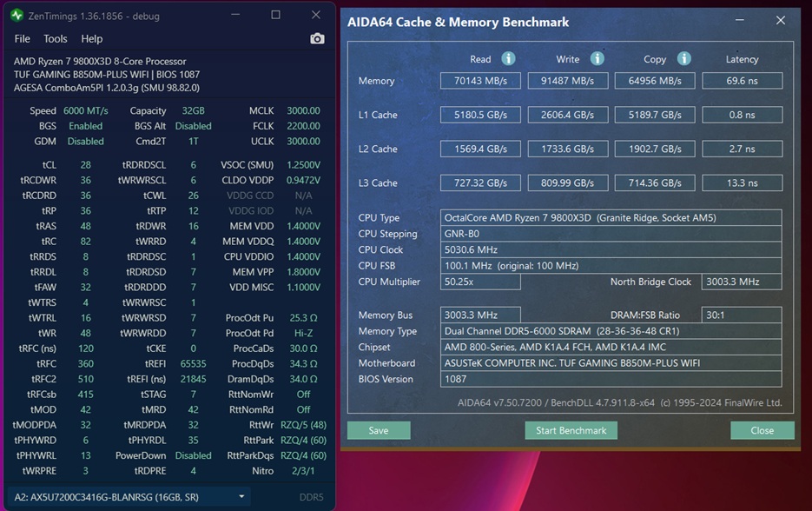Minimize the ZenTimings window
Viewport: 812px width, 511px height.
(235, 15)
